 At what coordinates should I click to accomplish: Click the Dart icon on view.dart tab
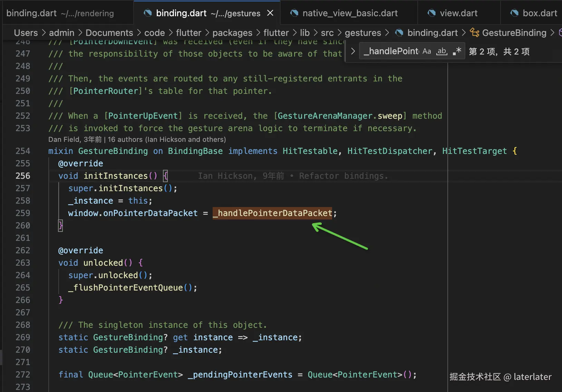[432, 13]
